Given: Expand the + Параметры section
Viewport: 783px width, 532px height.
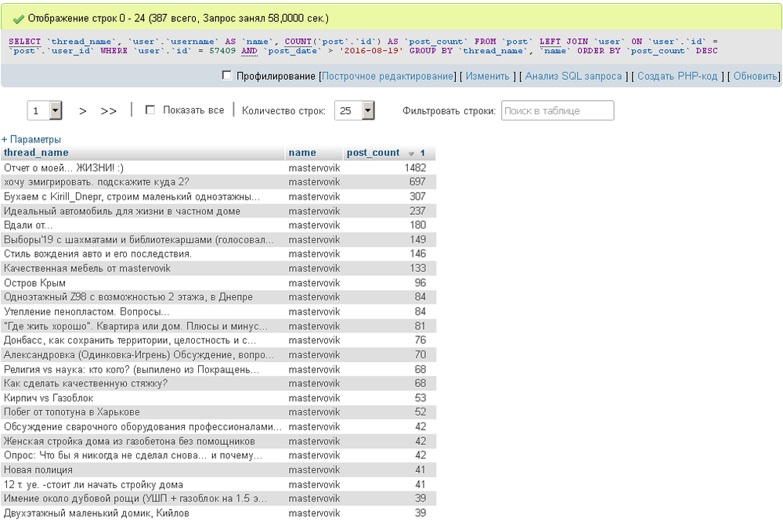Looking at the screenshot, I should [31, 139].
